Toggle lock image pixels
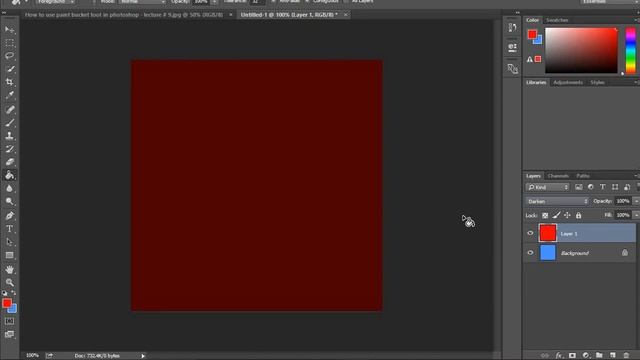 (x=556, y=216)
